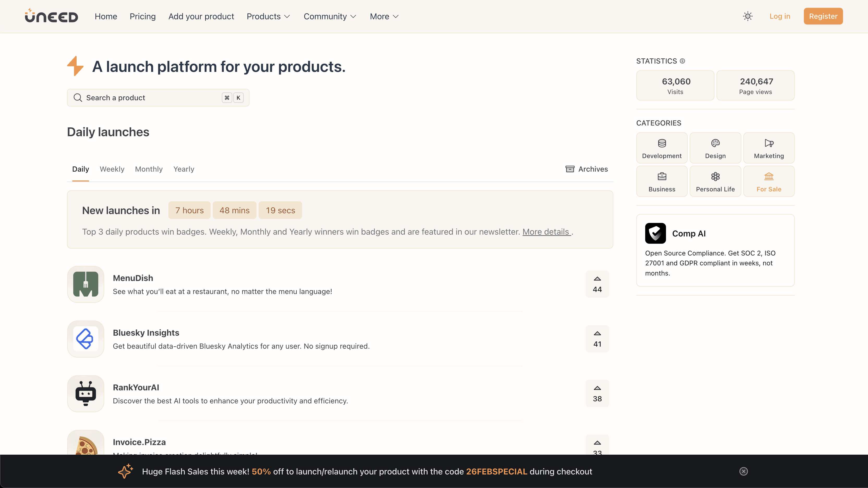Open the Pricing page

point(143,16)
